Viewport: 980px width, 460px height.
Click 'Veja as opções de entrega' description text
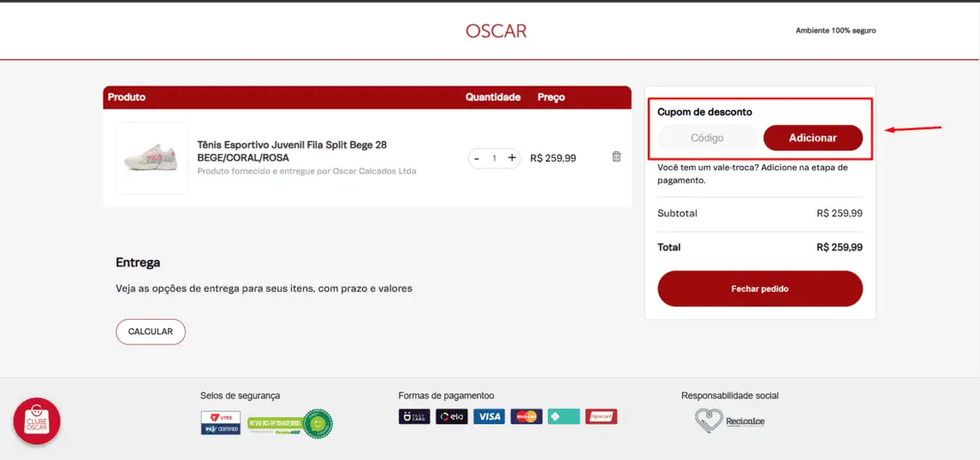click(x=264, y=289)
